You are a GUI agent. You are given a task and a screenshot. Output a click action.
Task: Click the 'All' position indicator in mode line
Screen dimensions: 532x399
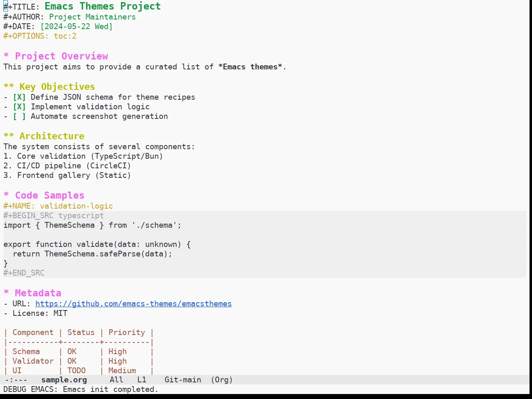116,380
